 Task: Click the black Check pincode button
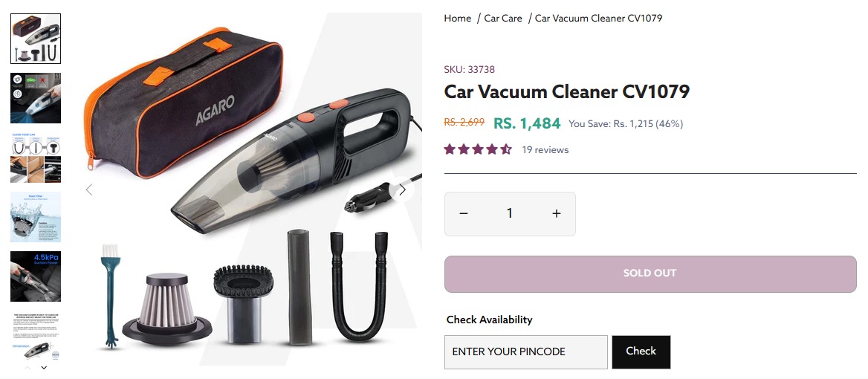point(641,352)
